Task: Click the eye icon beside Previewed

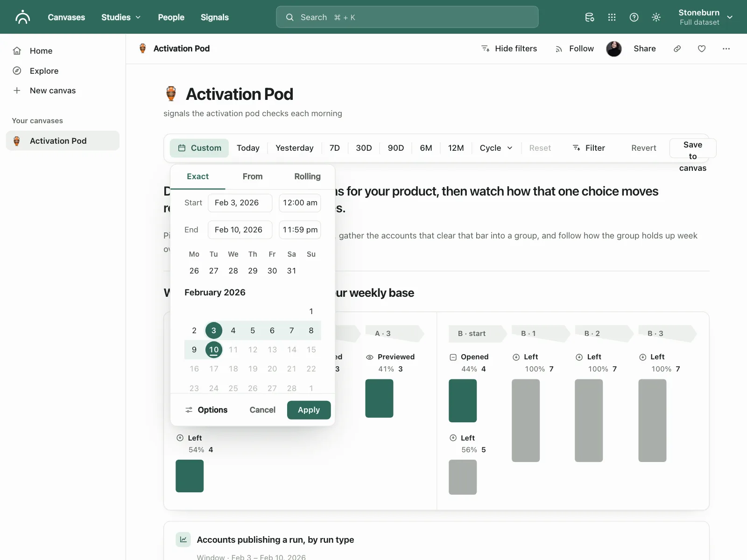Action: [370, 357]
